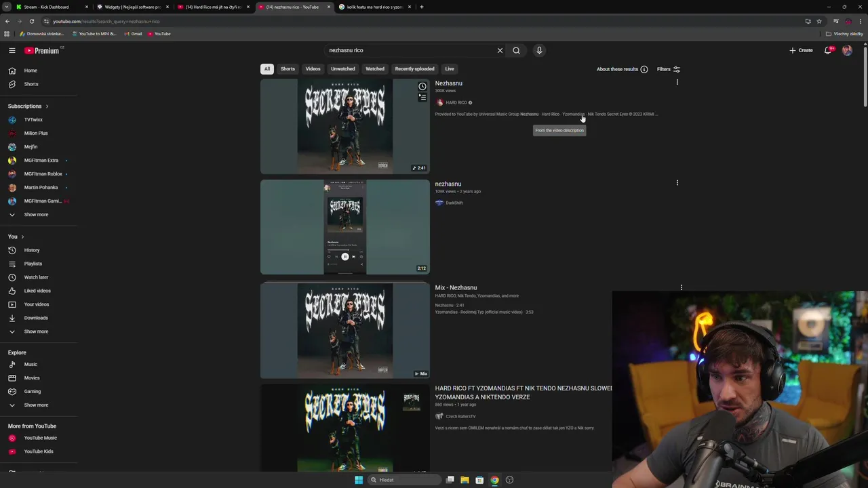868x488 pixels.
Task: Open YouTube Kids link in sidebar
Action: tap(39, 451)
